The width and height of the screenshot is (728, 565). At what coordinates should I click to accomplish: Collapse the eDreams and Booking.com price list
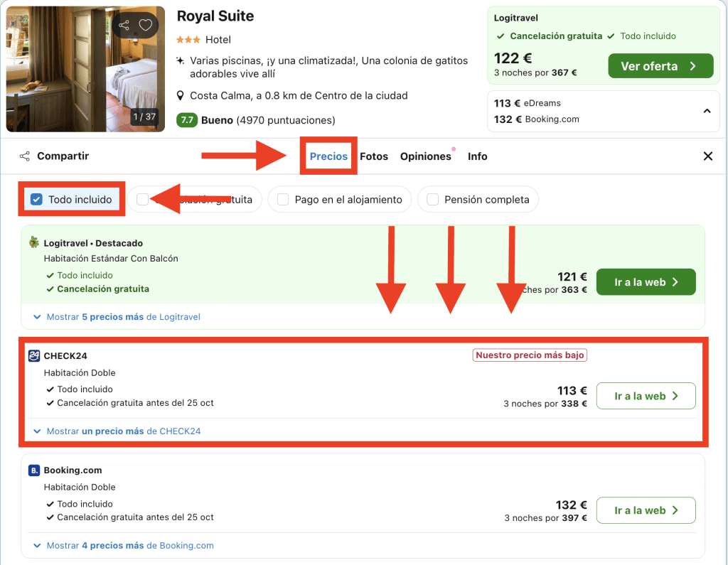point(707,111)
